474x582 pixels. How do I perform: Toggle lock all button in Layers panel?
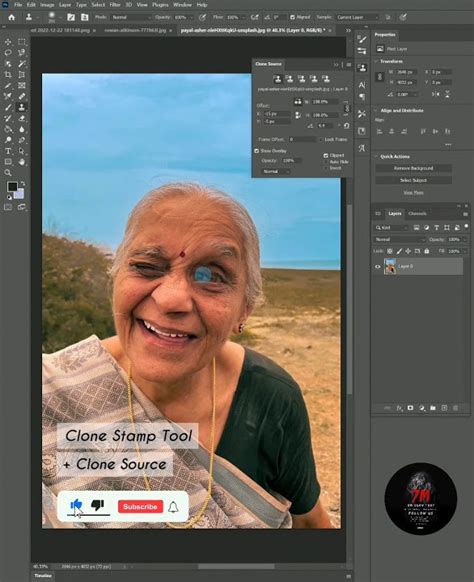point(426,251)
